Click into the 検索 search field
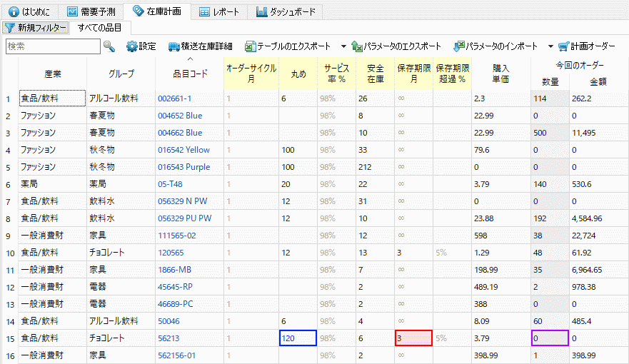Screen dimensions: 629x364 [x=52, y=46]
